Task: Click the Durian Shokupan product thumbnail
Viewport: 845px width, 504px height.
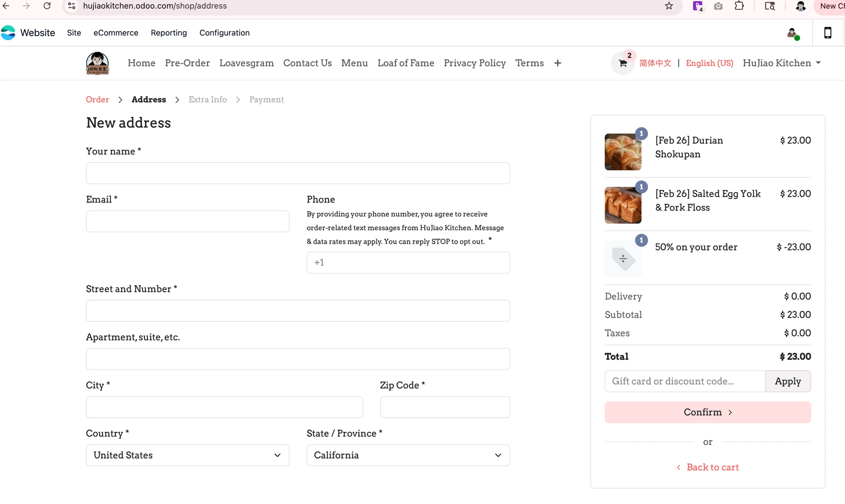Action: click(x=623, y=152)
